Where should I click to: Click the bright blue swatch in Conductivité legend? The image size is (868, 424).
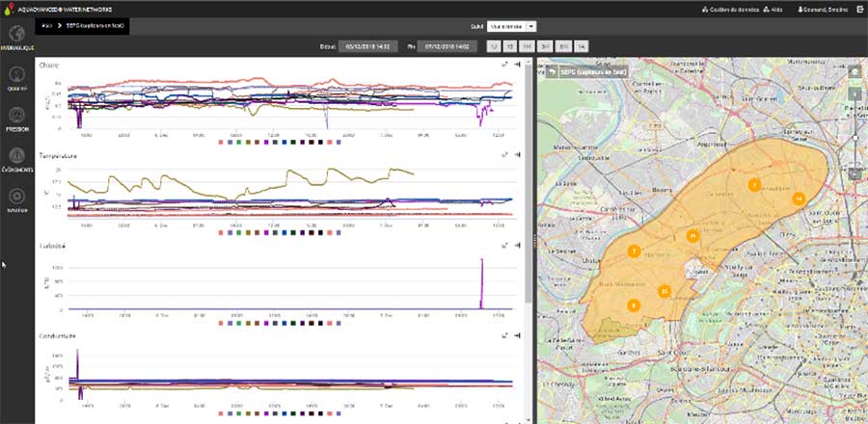284,413
